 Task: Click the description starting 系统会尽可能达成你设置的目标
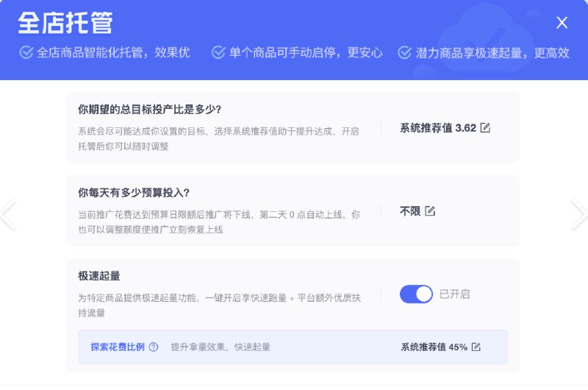pos(218,138)
